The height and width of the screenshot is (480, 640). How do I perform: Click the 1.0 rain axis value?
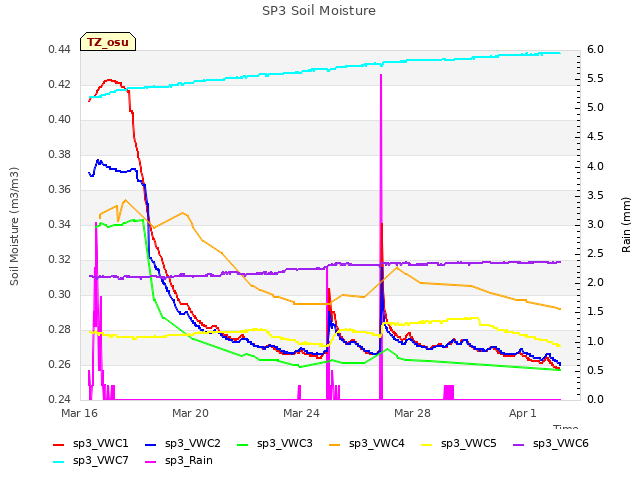click(596, 341)
